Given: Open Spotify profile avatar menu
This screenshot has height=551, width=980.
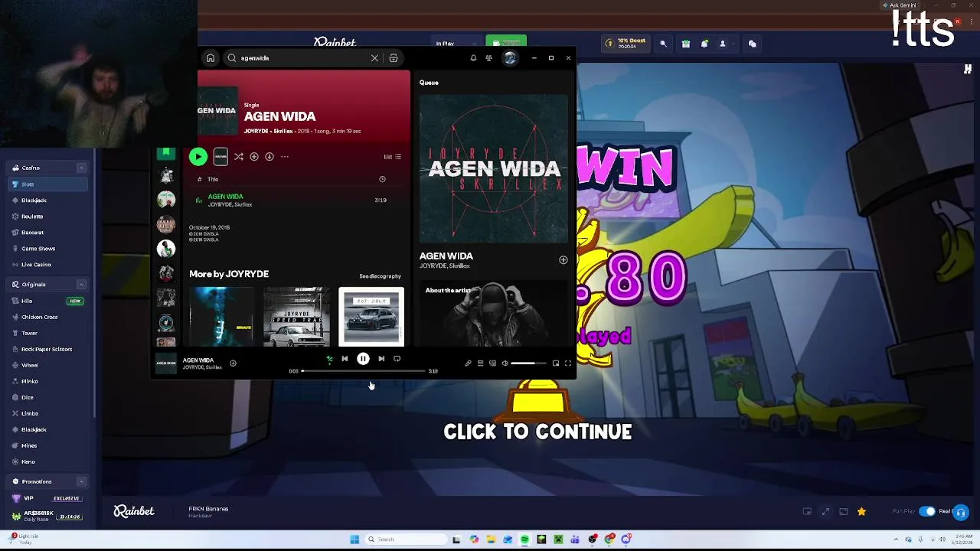Looking at the screenshot, I should pos(510,58).
